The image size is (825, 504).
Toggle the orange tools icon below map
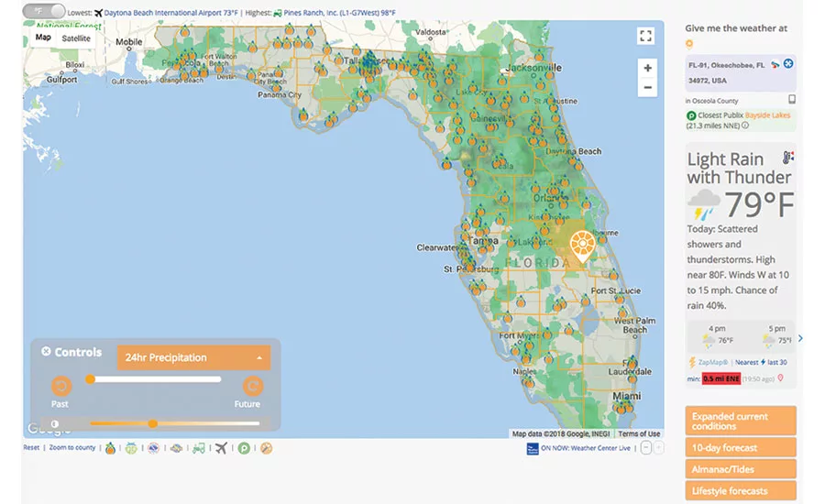coord(266,448)
